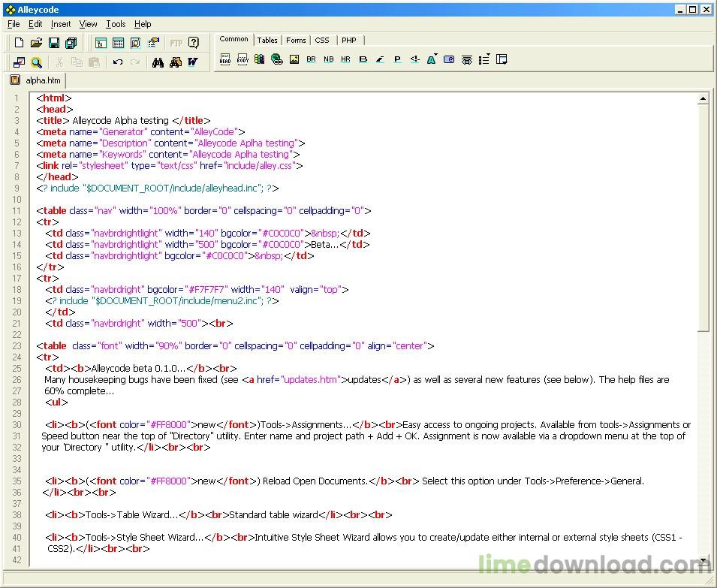Click the colored books icon
Image resolution: width=717 pixels, height=588 pixels.
259,59
